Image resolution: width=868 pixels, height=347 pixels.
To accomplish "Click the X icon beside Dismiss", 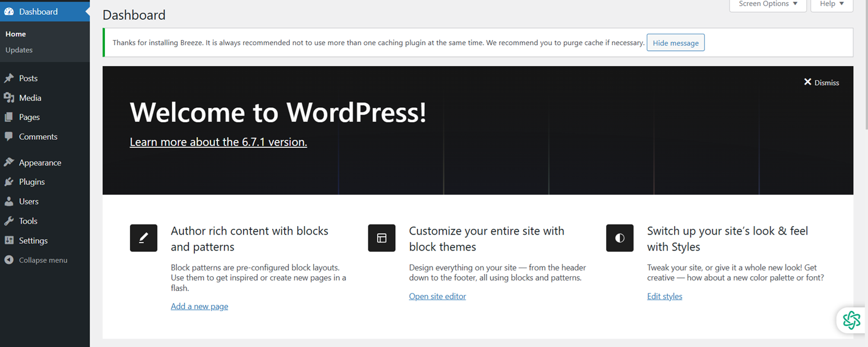I will pyautogui.click(x=808, y=82).
